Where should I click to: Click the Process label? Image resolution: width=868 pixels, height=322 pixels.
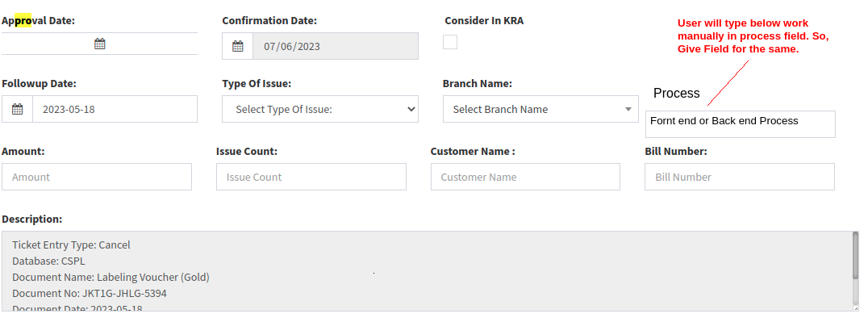[x=677, y=93]
